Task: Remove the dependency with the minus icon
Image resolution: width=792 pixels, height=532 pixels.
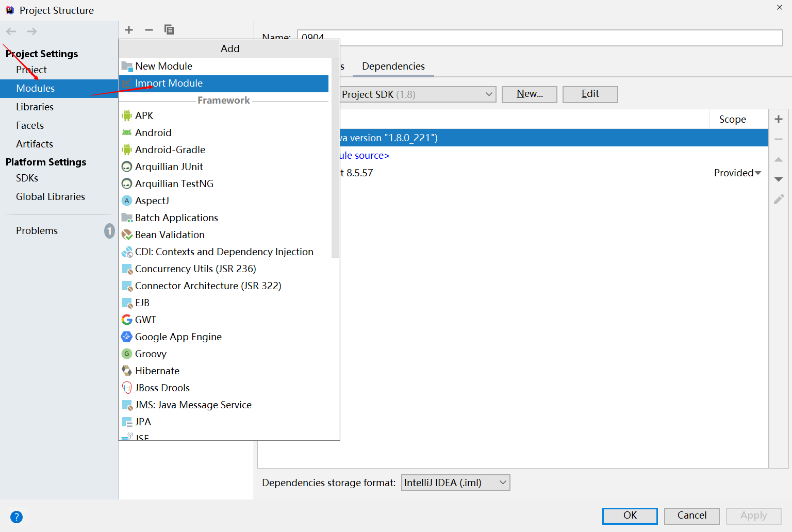Action: (779, 139)
